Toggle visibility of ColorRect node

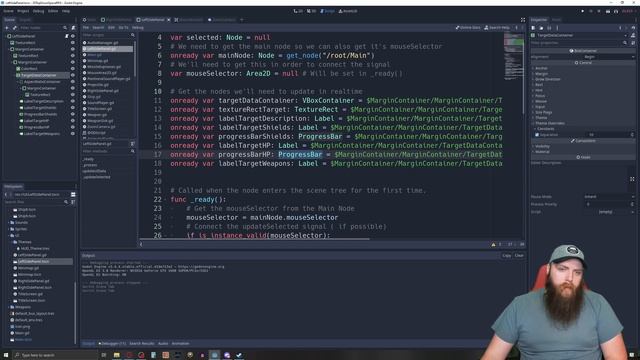pos(73,69)
